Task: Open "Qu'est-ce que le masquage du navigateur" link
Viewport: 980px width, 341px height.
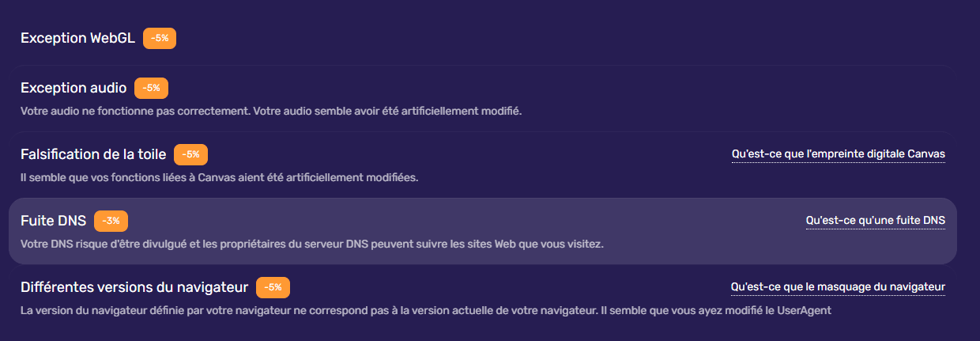Action: [x=838, y=286]
